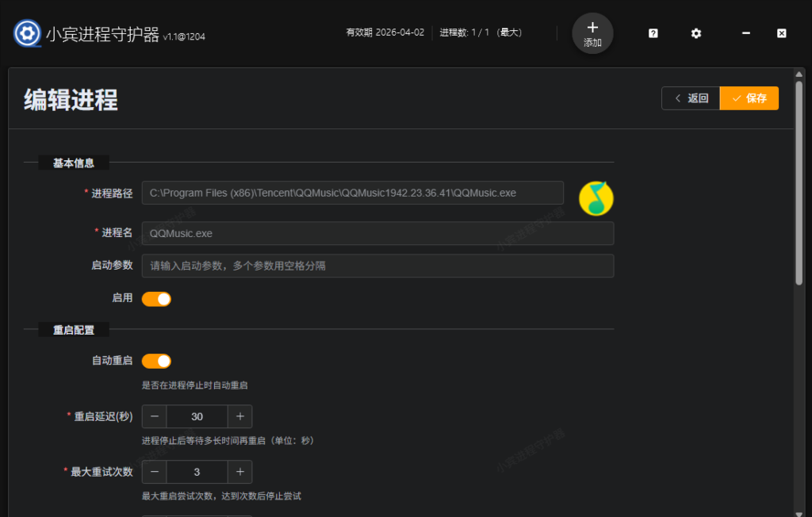Open the help (?) icon in the title bar
The height and width of the screenshot is (517, 812).
(x=652, y=33)
